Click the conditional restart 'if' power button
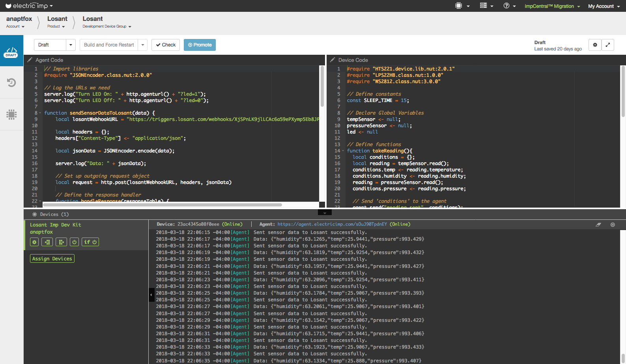Screen dimensions: 626x364 tap(90, 242)
